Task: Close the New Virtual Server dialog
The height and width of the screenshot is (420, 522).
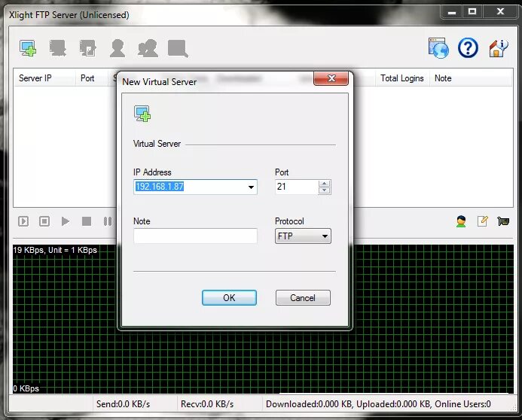Action: (x=331, y=78)
